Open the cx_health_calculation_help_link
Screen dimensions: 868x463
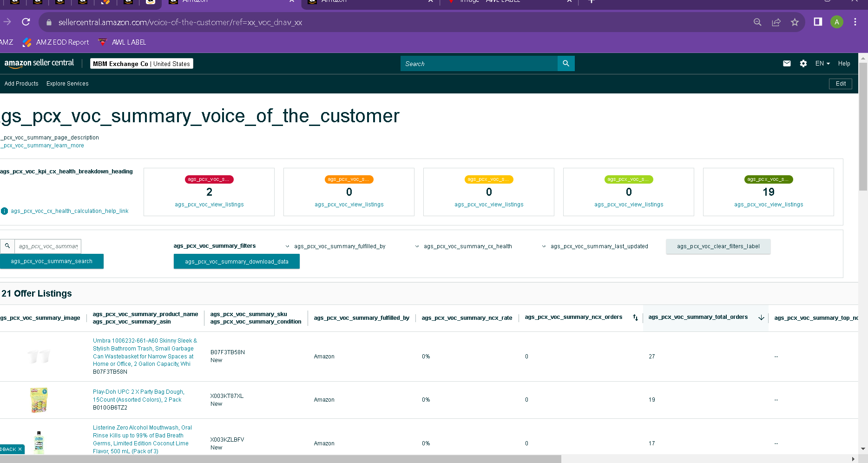click(70, 211)
